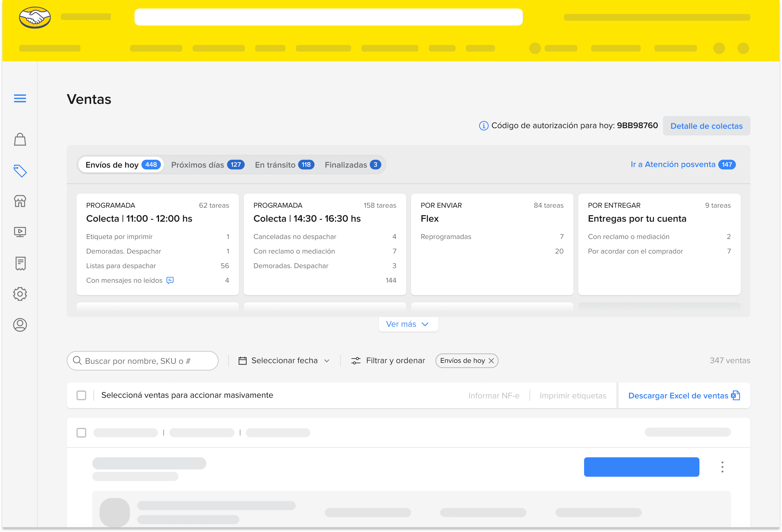This screenshot has height=532, width=782.
Task: Expand Ver más task cards
Action: (408, 324)
